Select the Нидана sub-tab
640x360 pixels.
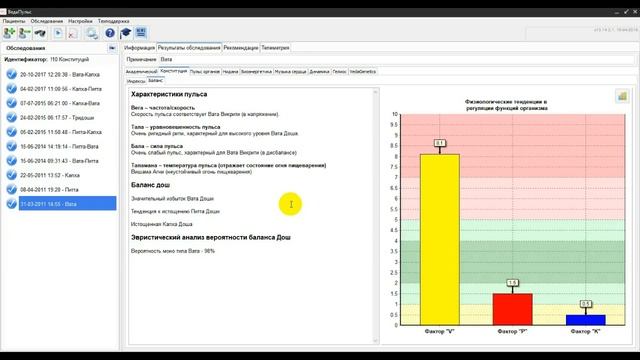230,72
